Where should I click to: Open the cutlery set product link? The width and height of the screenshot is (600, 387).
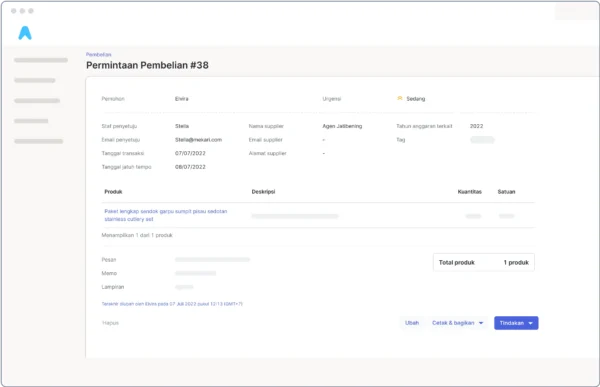[x=166, y=215]
